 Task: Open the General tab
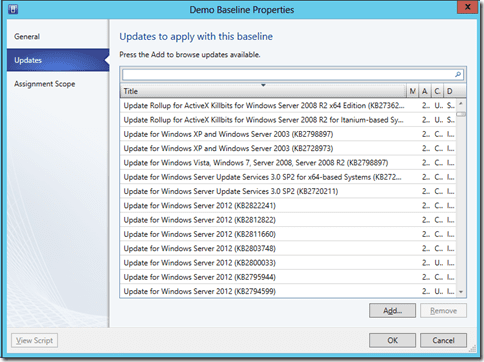point(58,36)
